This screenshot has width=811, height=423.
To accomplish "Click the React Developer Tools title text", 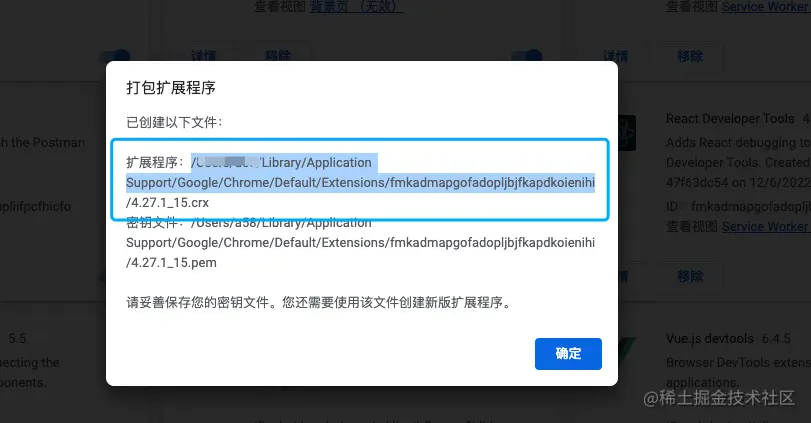I will [x=730, y=119].
